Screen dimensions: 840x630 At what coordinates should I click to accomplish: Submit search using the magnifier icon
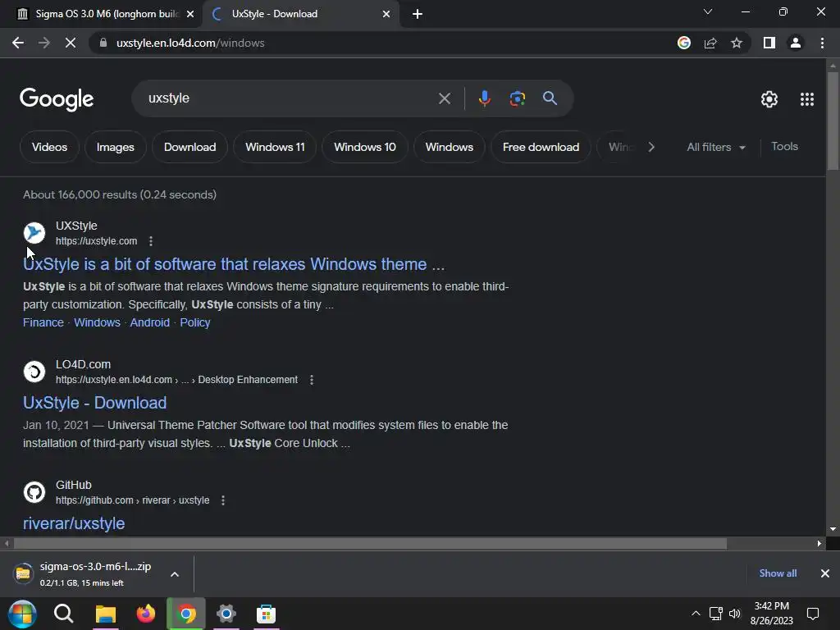pyautogui.click(x=550, y=98)
